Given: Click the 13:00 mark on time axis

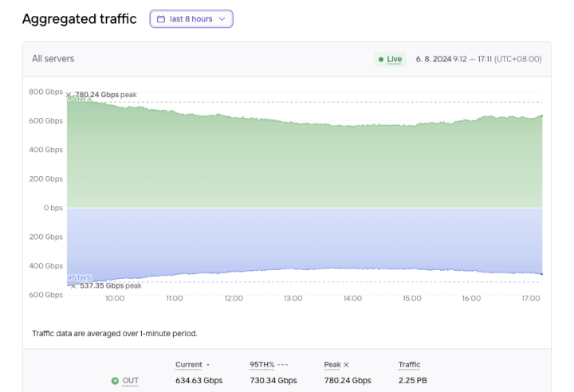Looking at the screenshot, I should point(293,299).
